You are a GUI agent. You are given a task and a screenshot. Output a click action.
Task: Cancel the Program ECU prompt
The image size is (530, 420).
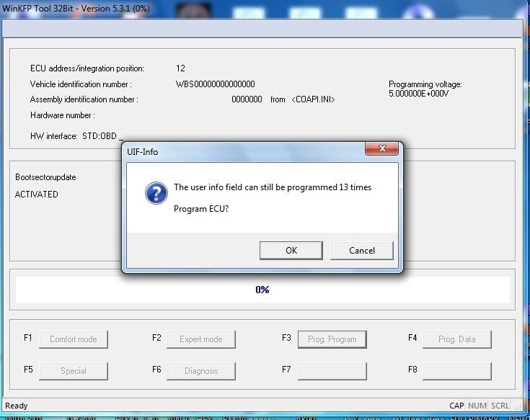click(x=362, y=250)
